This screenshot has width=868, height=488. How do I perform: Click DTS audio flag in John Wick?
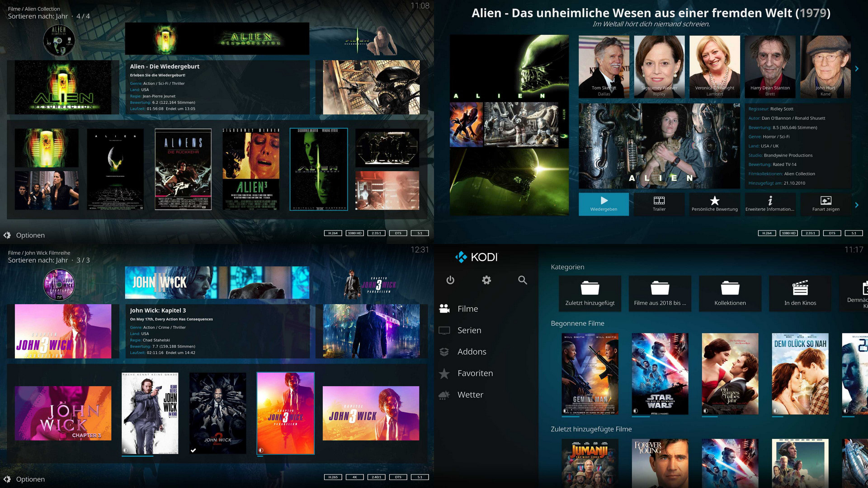point(398,477)
